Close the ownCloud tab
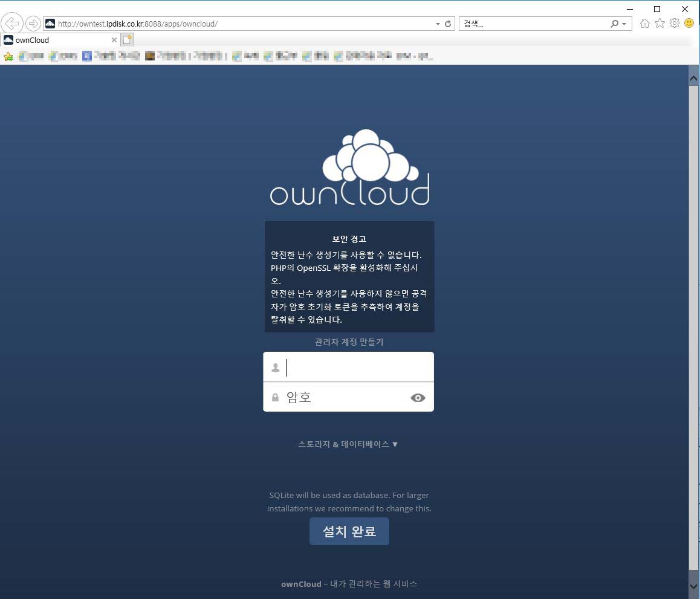 click(114, 40)
